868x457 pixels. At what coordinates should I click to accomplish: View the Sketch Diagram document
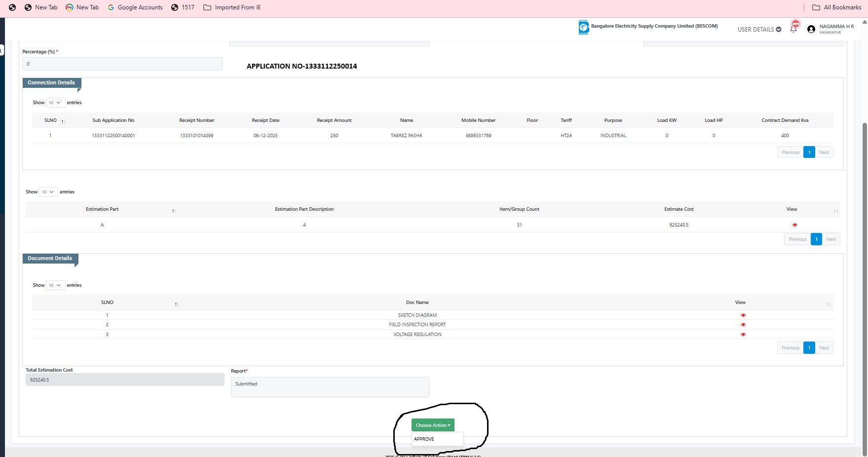(743, 315)
